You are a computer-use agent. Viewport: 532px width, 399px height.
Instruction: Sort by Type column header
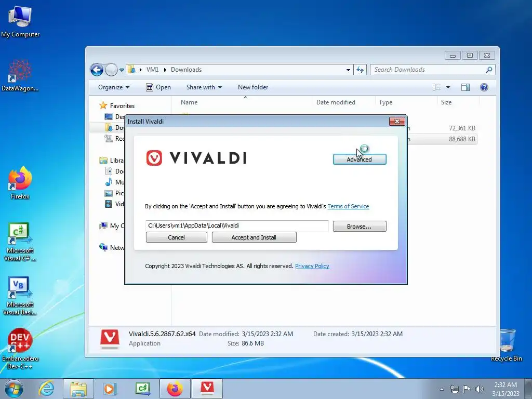tap(406, 102)
